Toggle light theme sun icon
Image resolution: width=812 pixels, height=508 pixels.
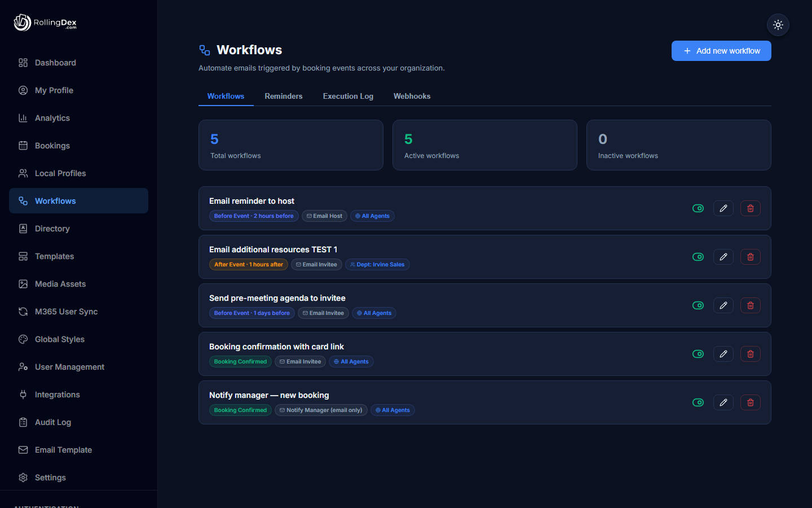778,25
